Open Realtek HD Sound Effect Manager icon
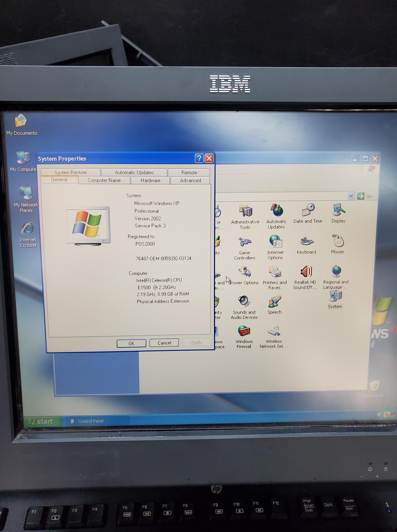Viewport: 397px width, 532px height. click(x=305, y=278)
